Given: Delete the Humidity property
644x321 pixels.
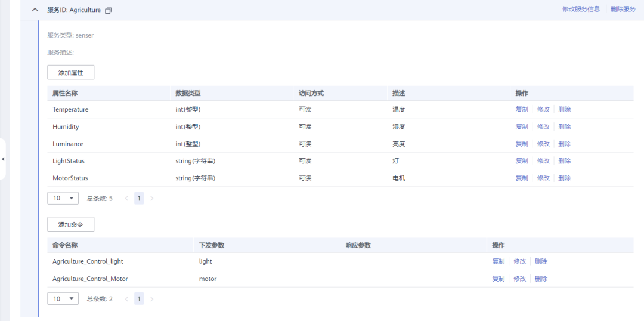Looking at the screenshot, I should click(x=565, y=126).
